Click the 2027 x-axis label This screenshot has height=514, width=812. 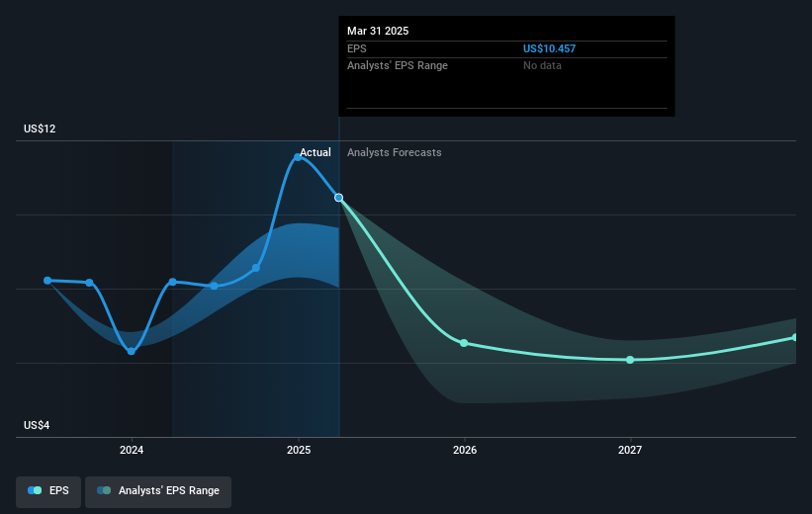pos(630,450)
